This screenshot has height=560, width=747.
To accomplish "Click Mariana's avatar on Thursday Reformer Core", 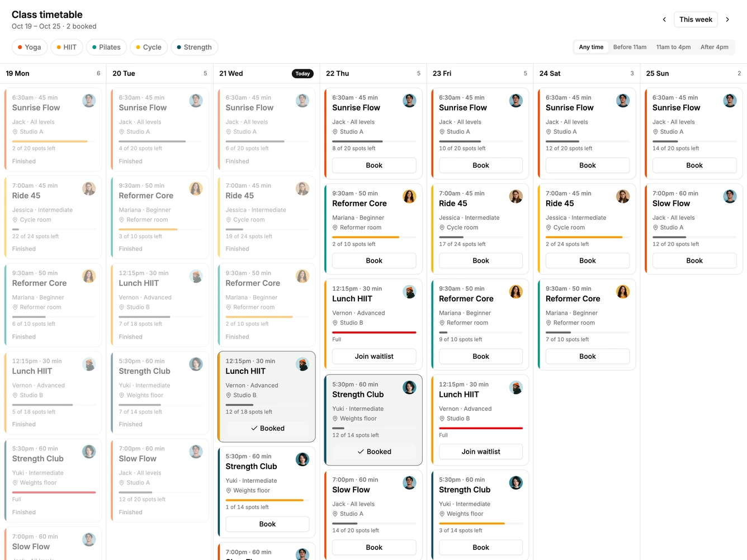I will 410,196.
